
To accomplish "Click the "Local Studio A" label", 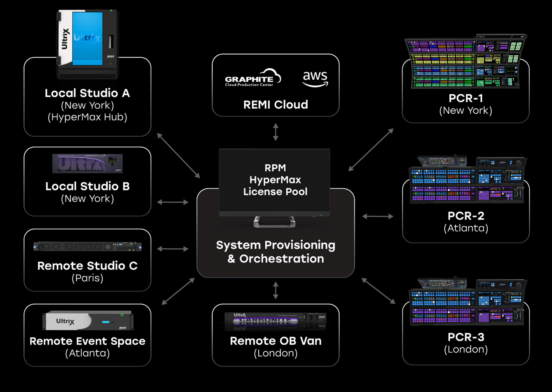I will tap(87, 93).
